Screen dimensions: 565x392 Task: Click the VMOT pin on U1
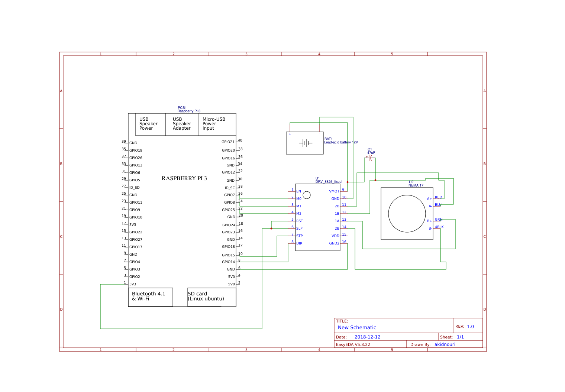333,190
